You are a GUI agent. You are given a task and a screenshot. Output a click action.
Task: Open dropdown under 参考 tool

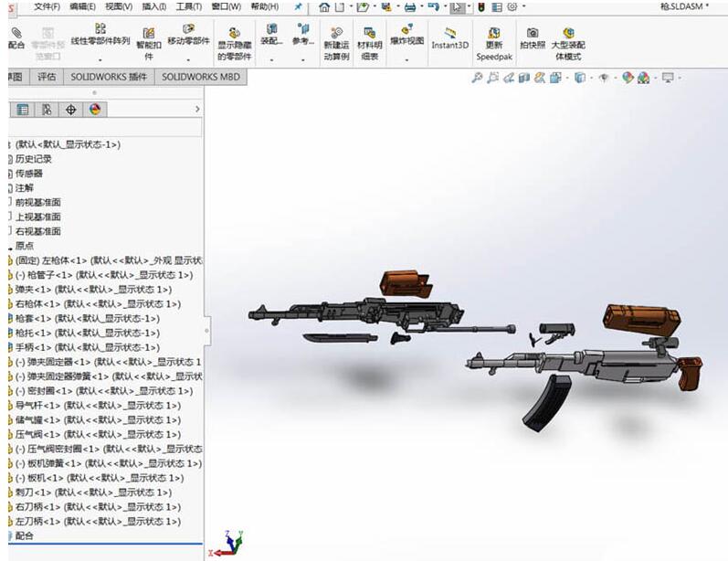click(303, 60)
